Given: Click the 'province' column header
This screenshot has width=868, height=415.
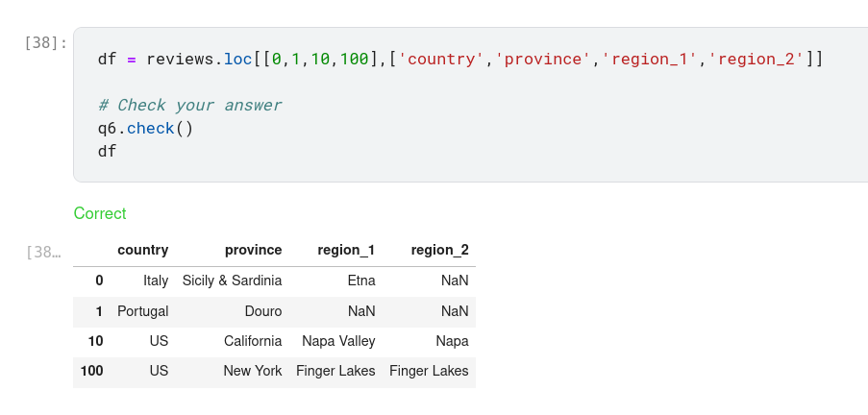Looking at the screenshot, I should (x=253, y=250).
